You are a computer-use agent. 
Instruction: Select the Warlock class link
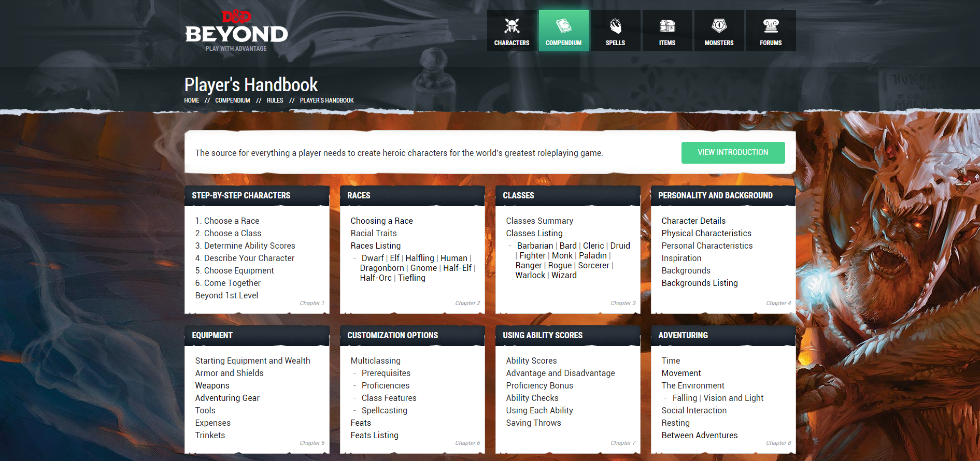(530, 275)
